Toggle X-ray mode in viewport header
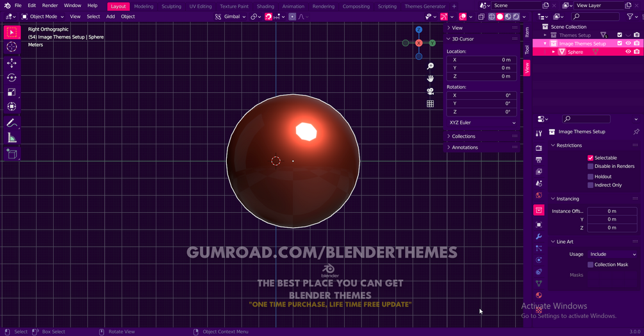 click(481, 17)
